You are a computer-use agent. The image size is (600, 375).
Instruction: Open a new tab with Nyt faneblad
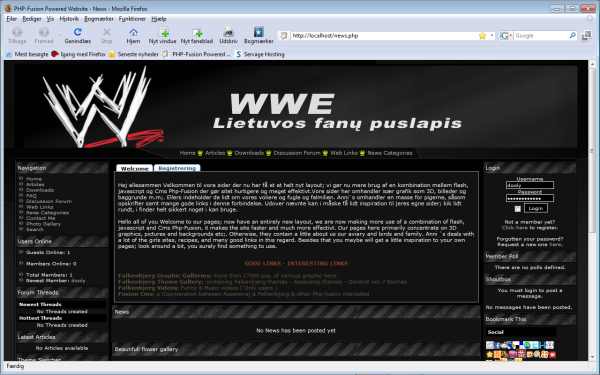pos(197,35)
